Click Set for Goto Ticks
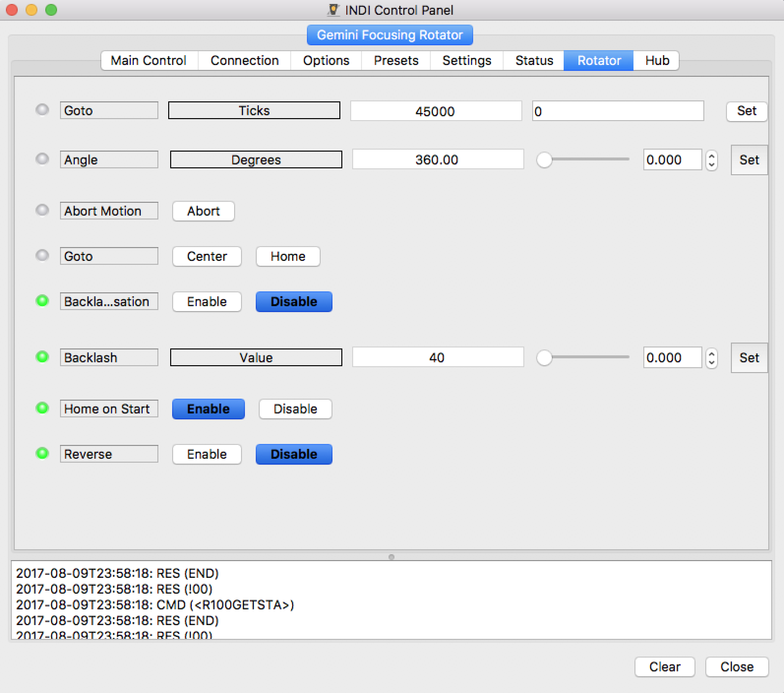The width and height of the screenshot is (784, 693). pyautogui.click(x=747, y=111)
